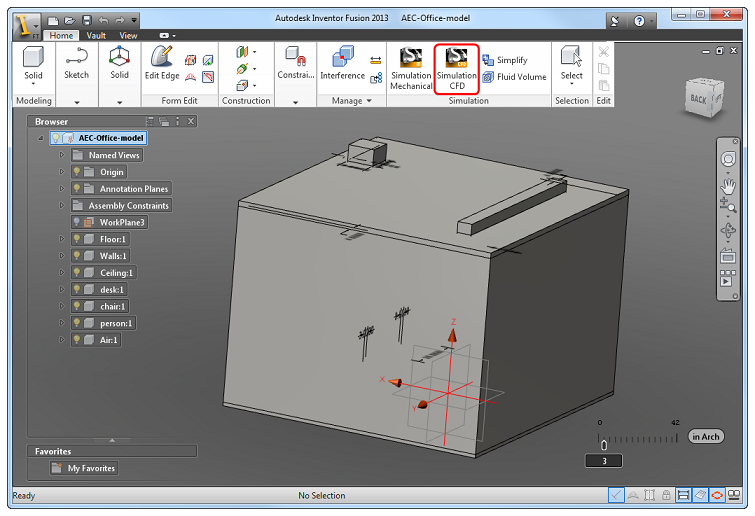Toggle visibility bulb for Walls:1
755x516 pixels.
(x=77, y=256)
